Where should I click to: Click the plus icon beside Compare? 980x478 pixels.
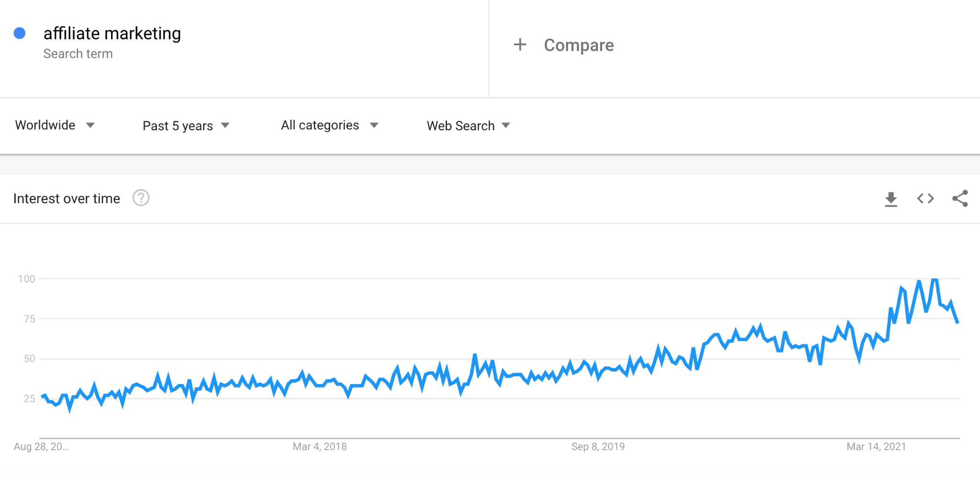[x=520, y=45]
